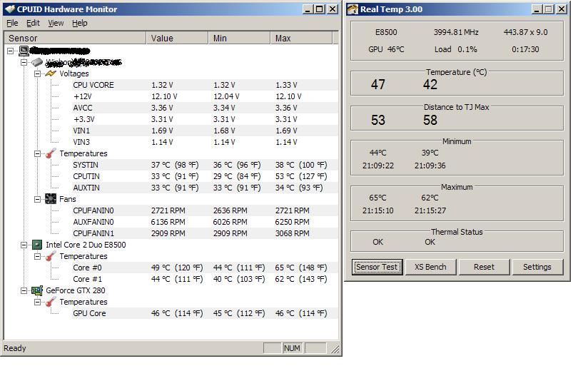This screenshot has width=588, height=366.
Task: Collapse the Intel Core 2 Duo E8500 node
Action: pos(24,245)
